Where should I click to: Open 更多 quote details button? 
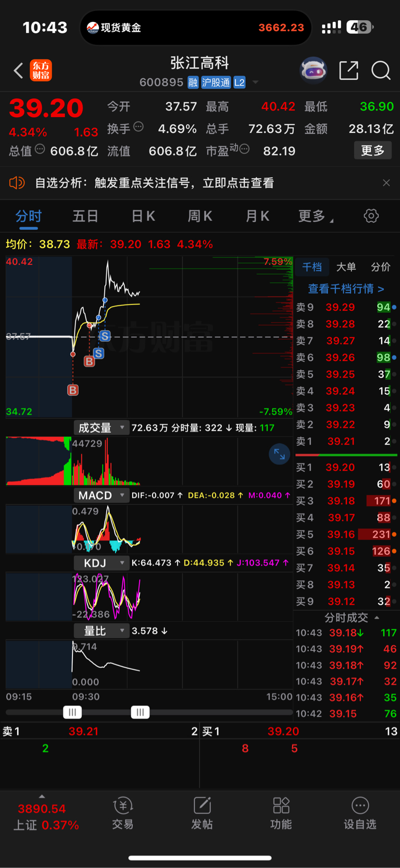(373, 151)
